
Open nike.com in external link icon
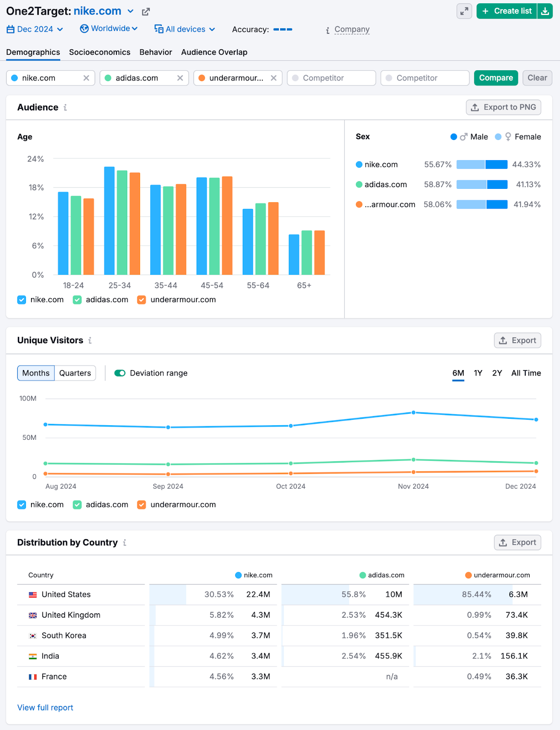[146, 12]
